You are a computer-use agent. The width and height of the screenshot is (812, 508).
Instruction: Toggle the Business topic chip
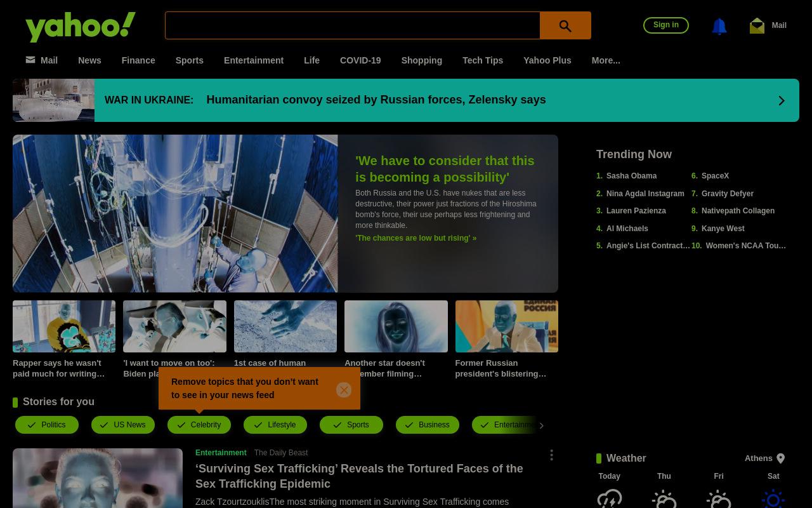pos(428,425)
